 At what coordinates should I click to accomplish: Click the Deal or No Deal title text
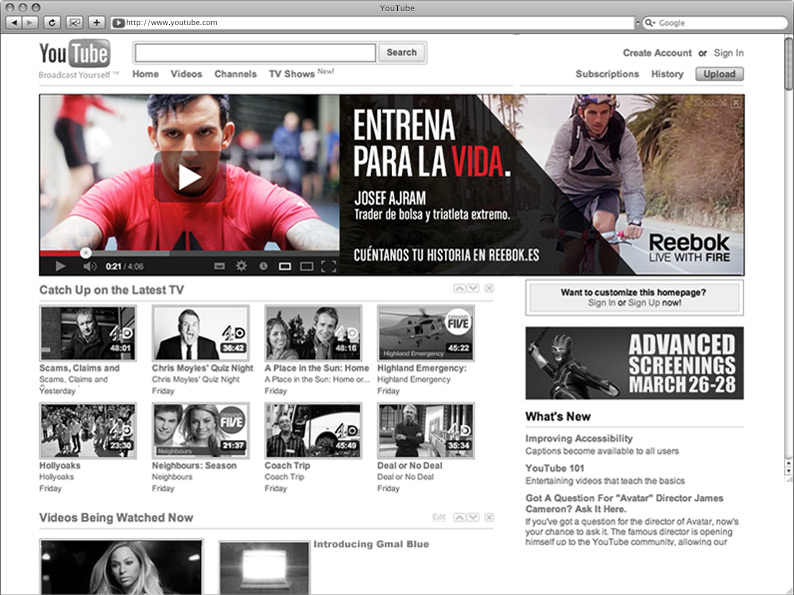pyautogui.click(x=410, y=465)
